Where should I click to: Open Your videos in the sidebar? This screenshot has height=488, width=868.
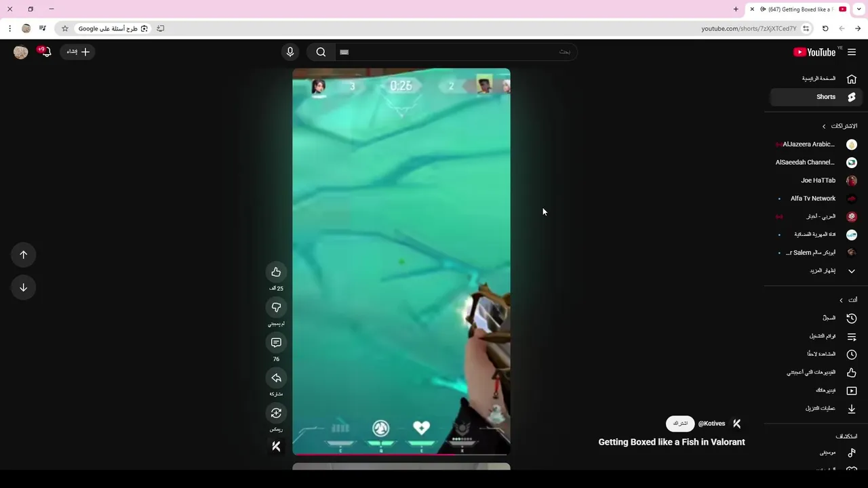pos(816,390)
